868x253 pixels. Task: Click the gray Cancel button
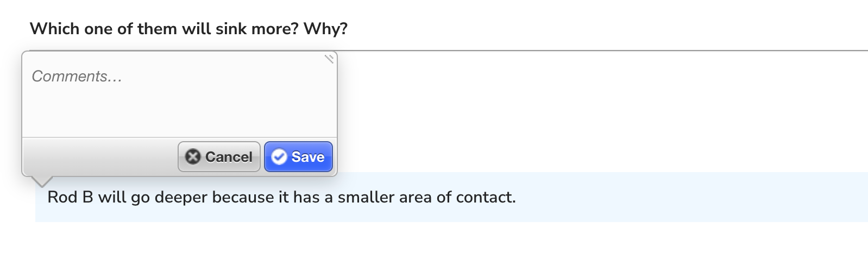pos(219,157)
